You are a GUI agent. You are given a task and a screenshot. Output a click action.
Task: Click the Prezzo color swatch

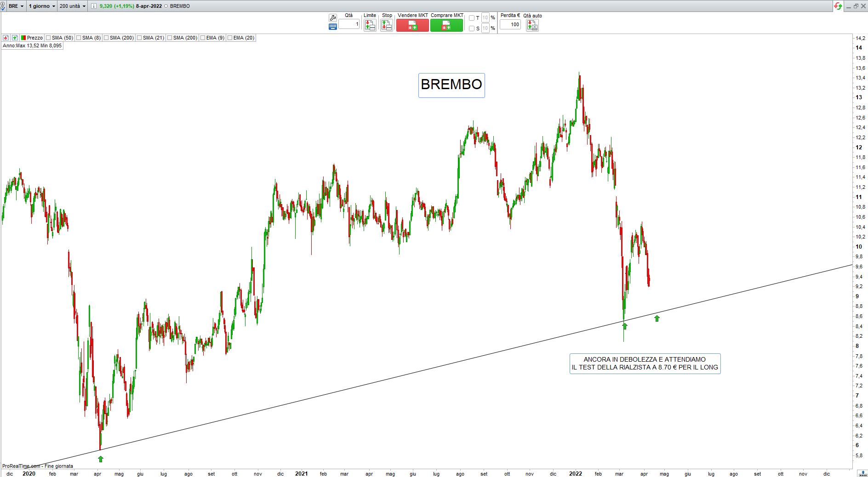point(23,38)
